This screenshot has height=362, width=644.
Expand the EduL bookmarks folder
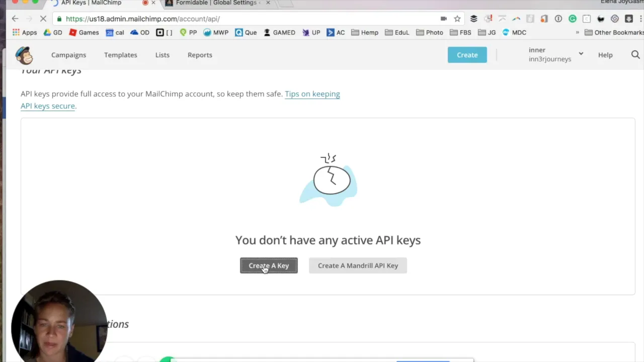click(x=397, y=32)
